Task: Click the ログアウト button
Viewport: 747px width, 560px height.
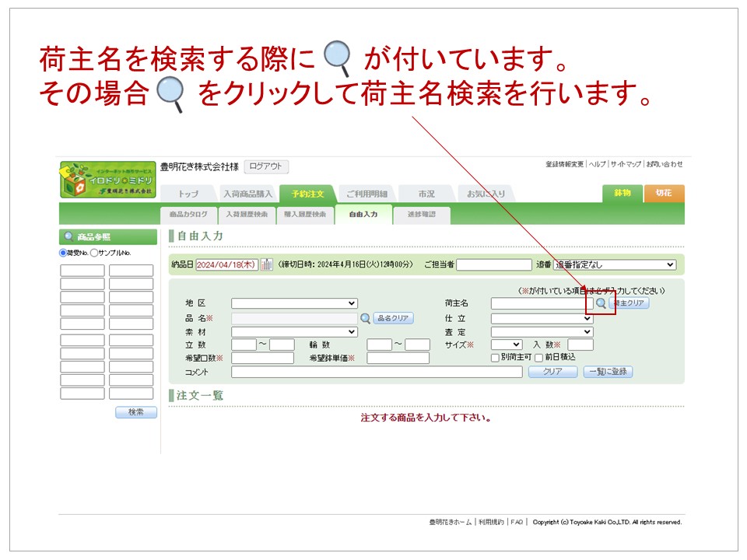Action: coord(266,166)
